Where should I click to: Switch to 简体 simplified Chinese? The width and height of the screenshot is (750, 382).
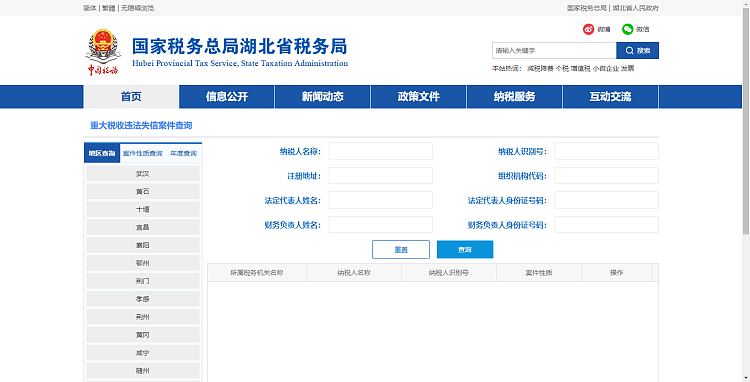pos(89,8)
